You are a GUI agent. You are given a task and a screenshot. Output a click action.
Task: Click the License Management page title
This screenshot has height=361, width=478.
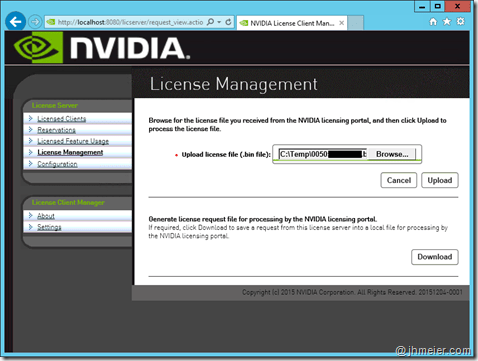pos(233,84)
